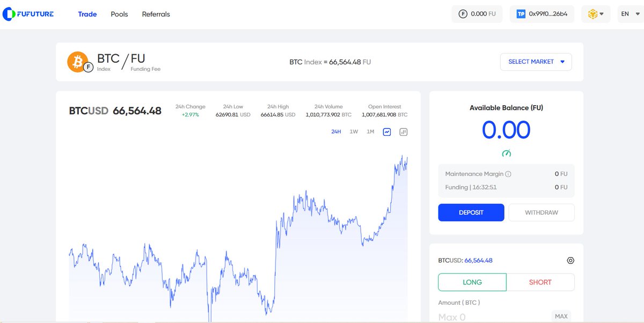Select the LONG position toggle
Image resolution: width=644 pixels, height=323 pixels.
pos(472,282)
